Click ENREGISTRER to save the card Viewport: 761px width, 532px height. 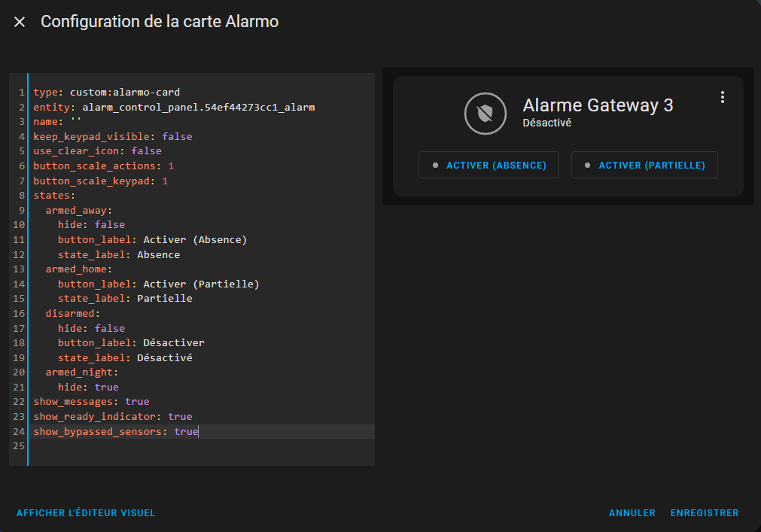pos(705,512)
